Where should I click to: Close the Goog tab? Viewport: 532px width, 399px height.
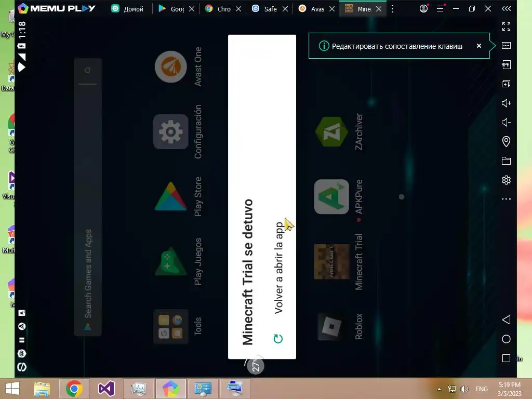tap(192, 9)
